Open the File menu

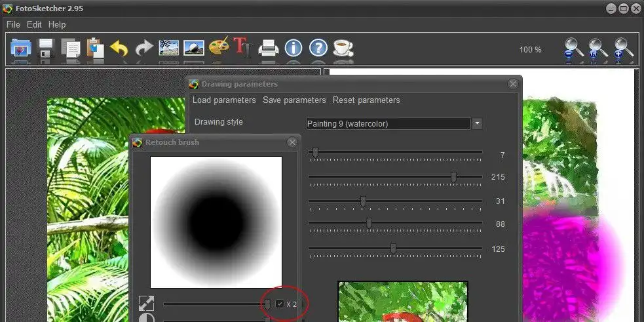pos(13,25)
